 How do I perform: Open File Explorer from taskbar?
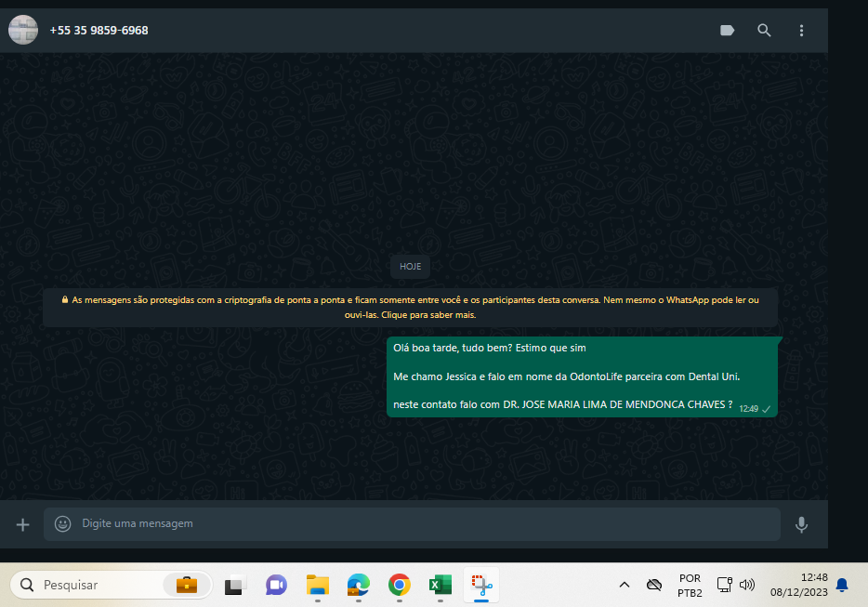click(318, 585)
